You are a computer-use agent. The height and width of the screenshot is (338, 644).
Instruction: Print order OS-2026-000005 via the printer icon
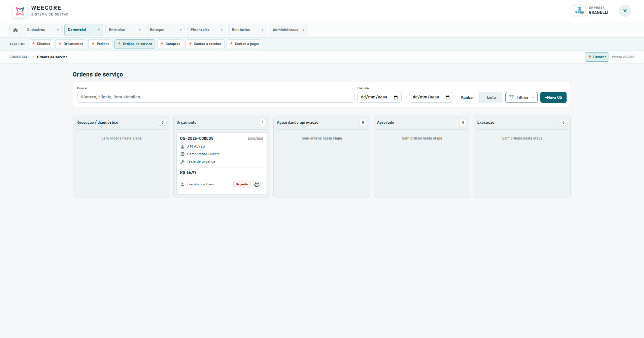click(257, 184)
